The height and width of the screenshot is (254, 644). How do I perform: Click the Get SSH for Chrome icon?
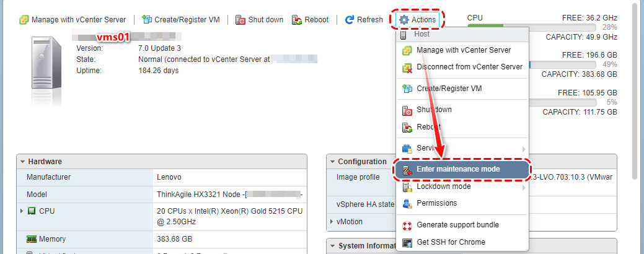[407, 242]
